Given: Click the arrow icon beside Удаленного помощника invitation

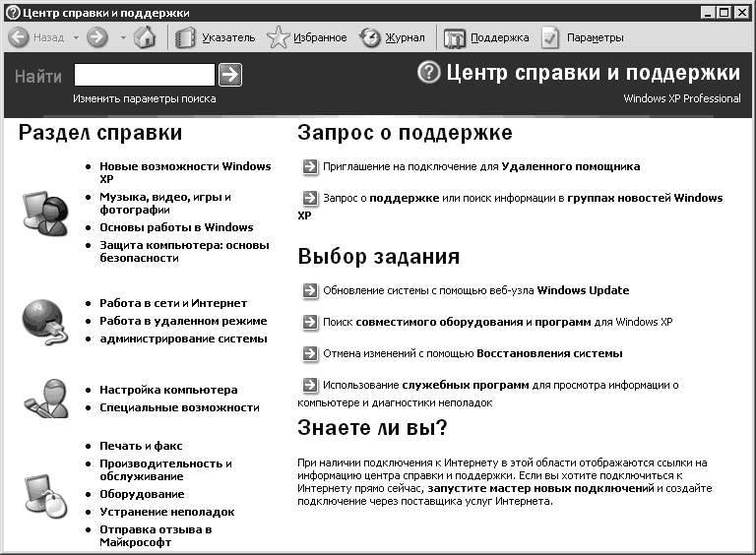Looking at the screenshot, I should [310, 167].
